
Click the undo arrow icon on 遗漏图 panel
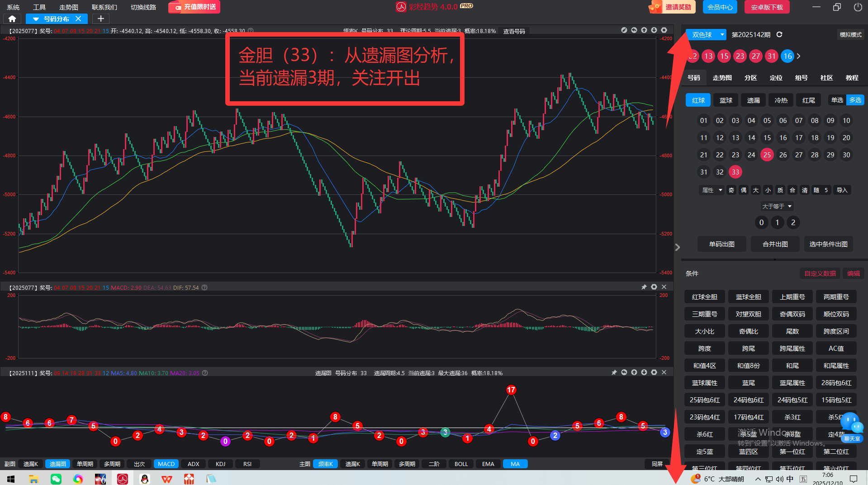click(624, 372)
